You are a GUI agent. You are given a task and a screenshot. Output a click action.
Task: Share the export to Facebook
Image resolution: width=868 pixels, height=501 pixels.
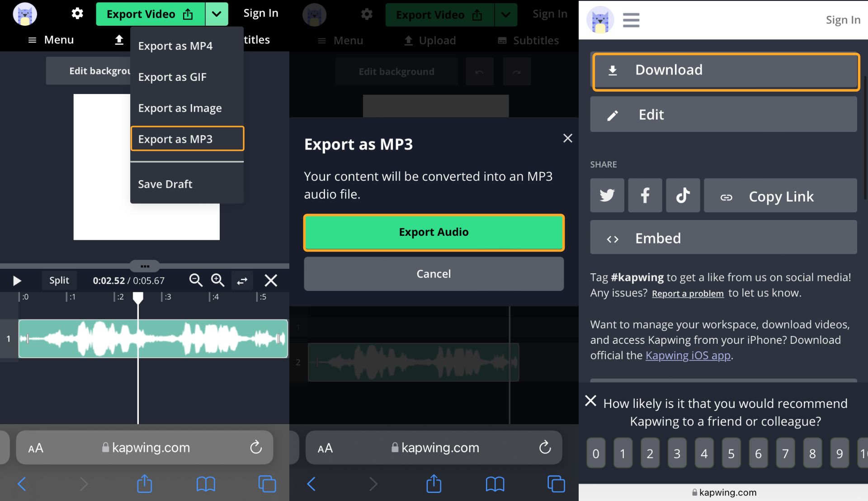pyautogui.click(x=645, y=195)
